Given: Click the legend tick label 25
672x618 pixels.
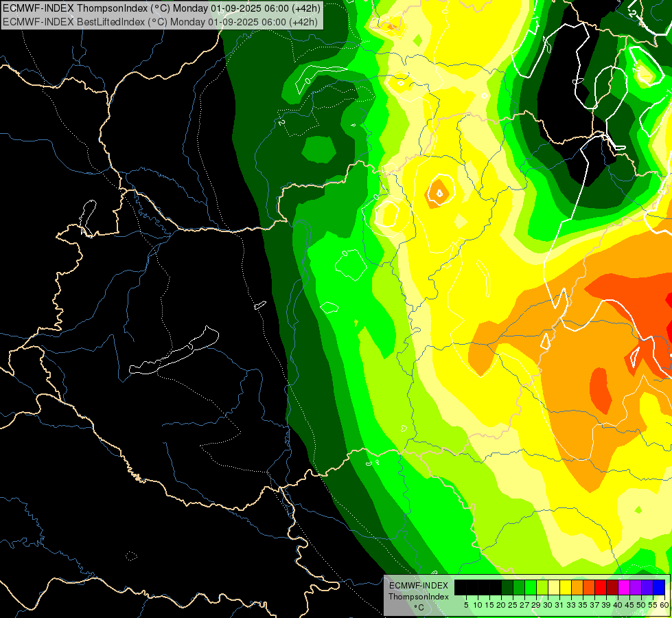Looking at the screenshot, I should 513,605.
